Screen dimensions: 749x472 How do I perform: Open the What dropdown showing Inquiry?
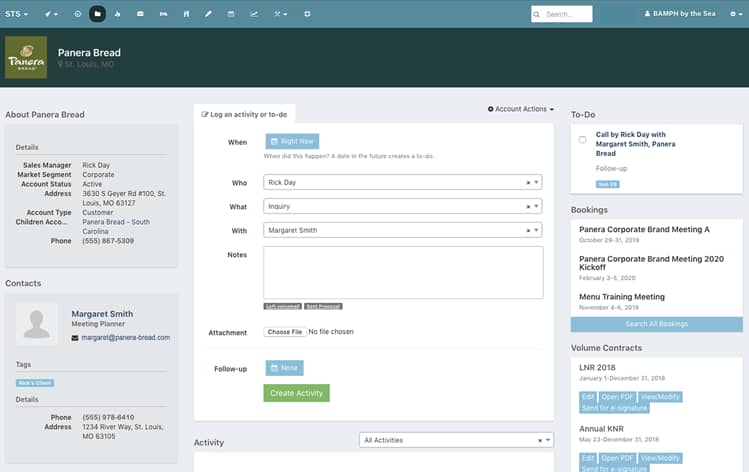pyautogui.click(x=403, y=206)
